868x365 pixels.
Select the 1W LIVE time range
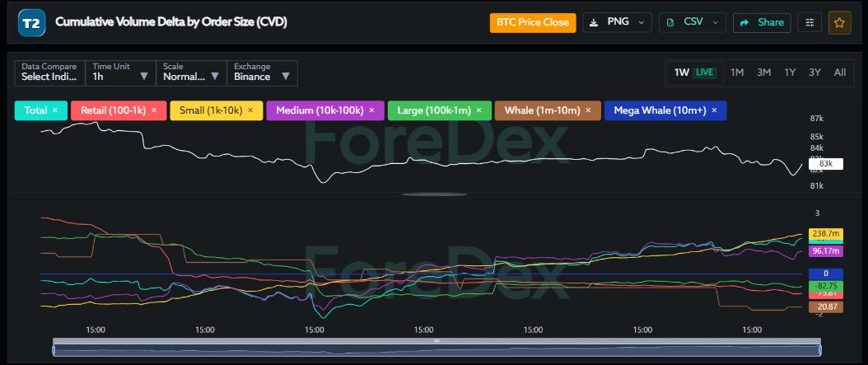(x=695, y=73)
